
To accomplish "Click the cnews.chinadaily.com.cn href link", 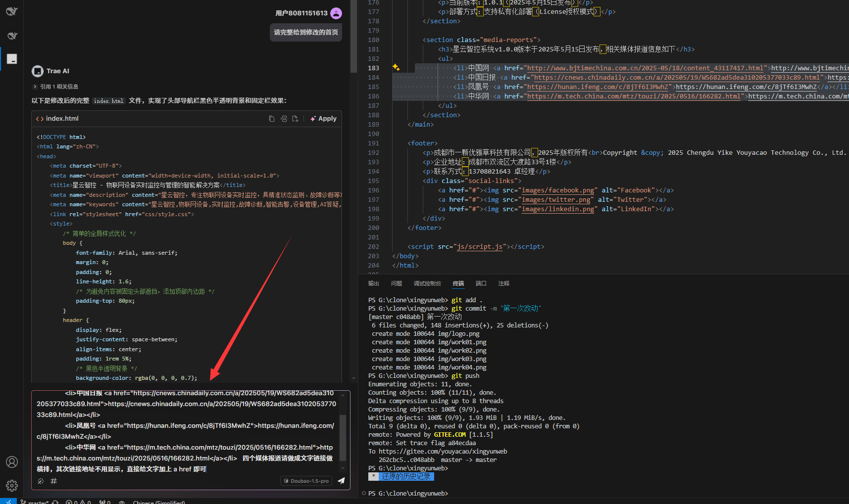I will coord(677,78).
